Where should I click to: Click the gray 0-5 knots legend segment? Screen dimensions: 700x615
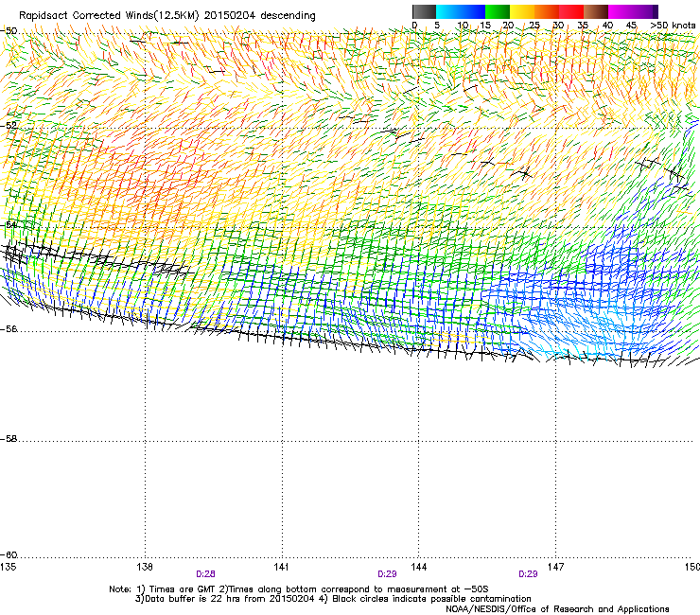pos(424,11)
